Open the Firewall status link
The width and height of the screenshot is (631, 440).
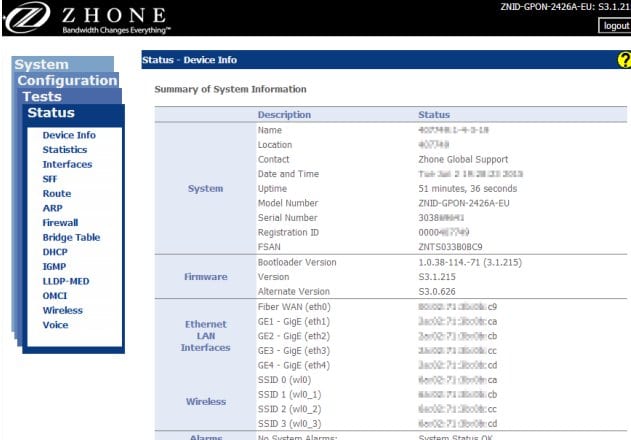point(60,223)
